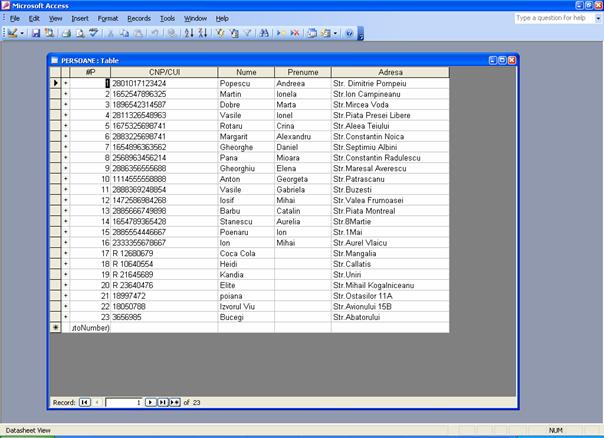Open Microsoft Access Help icon
Screen dimensions: 604x438
pos(349,33)
